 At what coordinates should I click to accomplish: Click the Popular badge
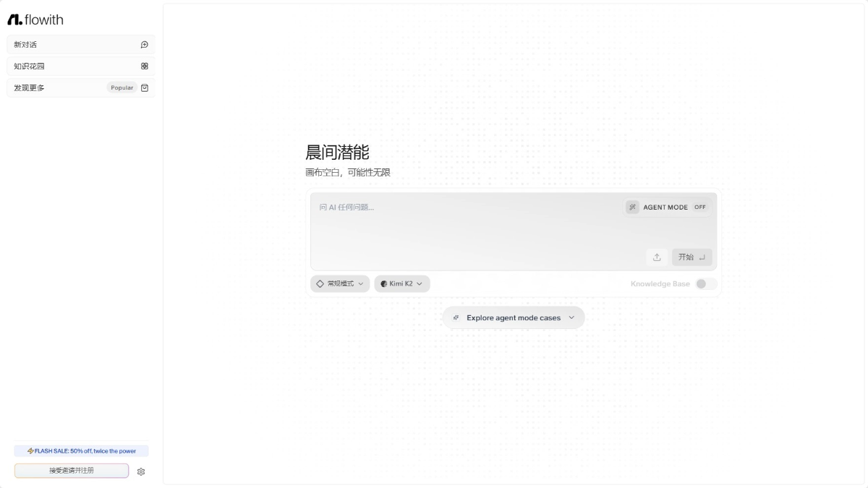point(122,88)
